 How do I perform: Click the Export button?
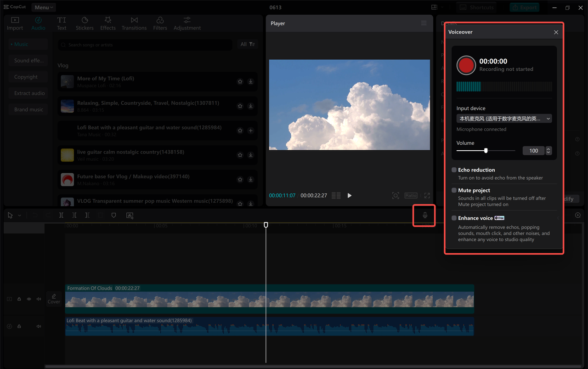(524, 7)
